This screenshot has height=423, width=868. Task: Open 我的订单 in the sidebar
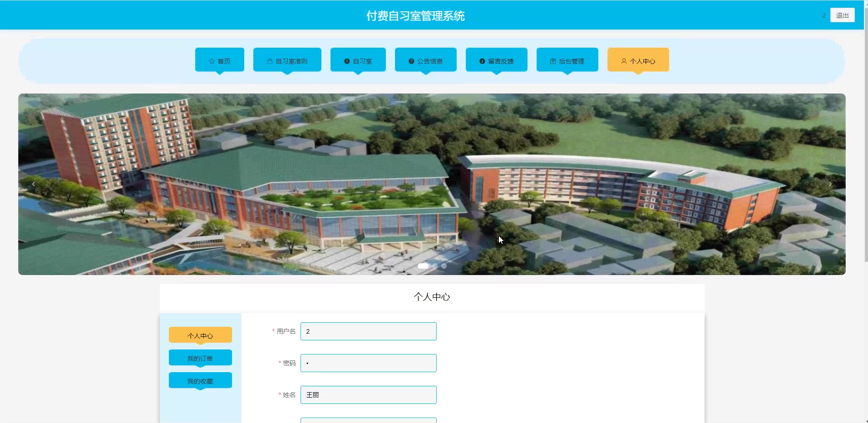coord(200,358)
